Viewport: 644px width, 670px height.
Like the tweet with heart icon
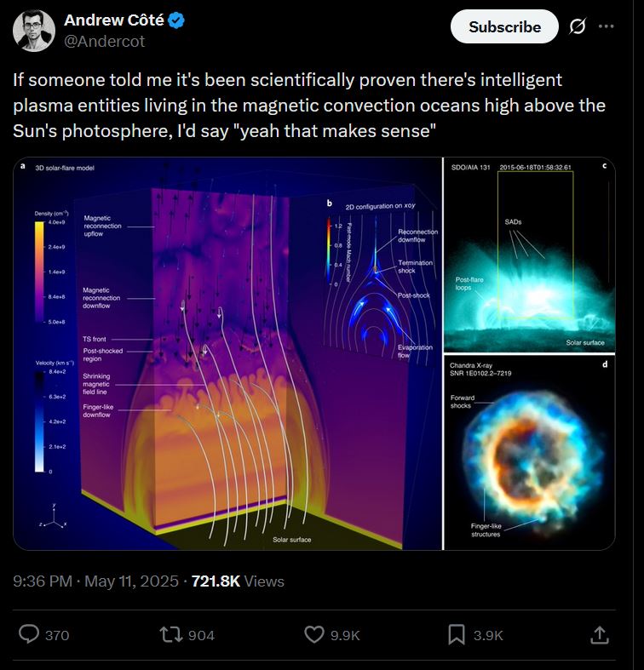pos(314,634)
